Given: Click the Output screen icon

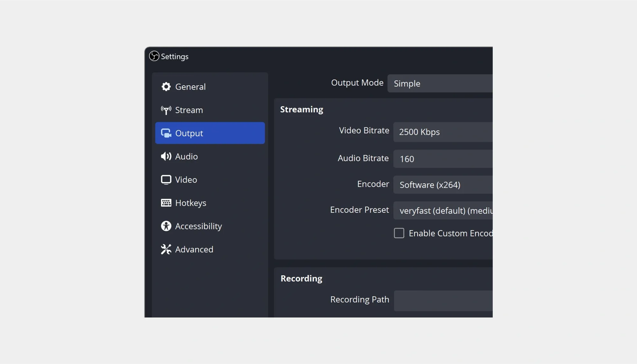Looking at the screenshot, I should pyautogui.click(x=166, y=133).
